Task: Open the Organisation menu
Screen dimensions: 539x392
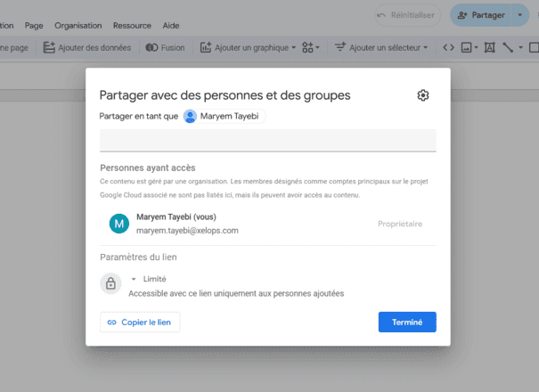Action: (x=78, y=26)
